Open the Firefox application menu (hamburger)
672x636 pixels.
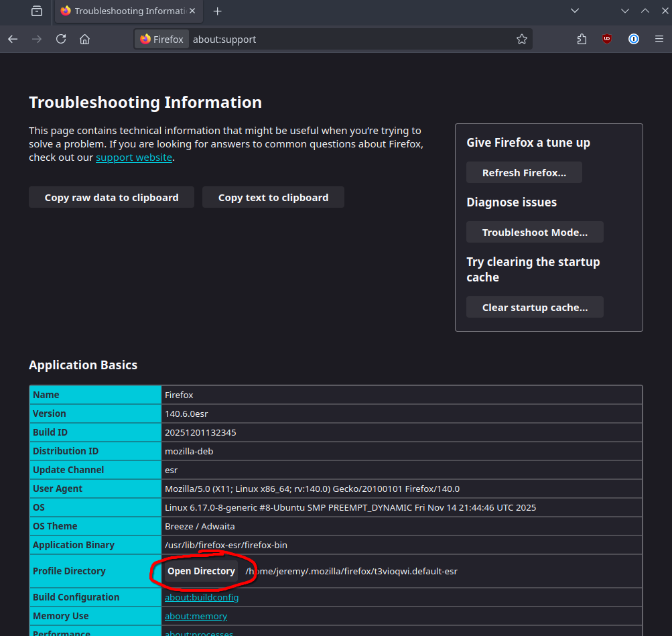660,39
